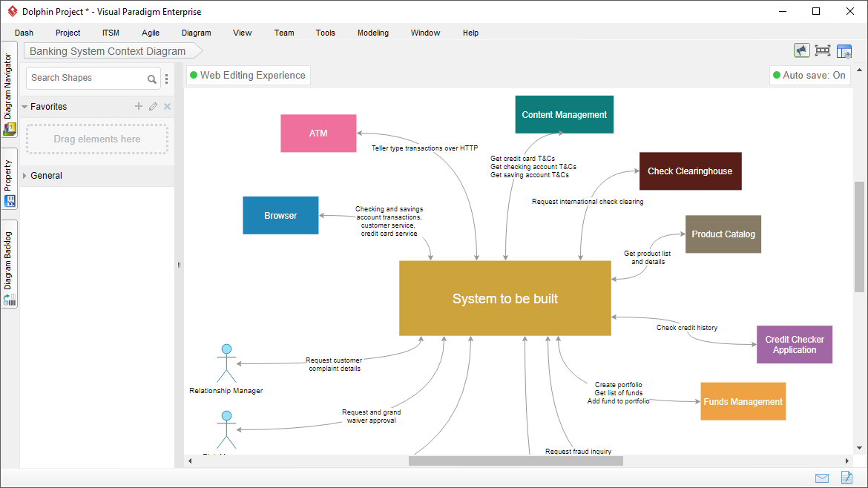Viewport: 868px width, 488px height.
Task: Select the pink ATM shape
Action: [318, 133]
